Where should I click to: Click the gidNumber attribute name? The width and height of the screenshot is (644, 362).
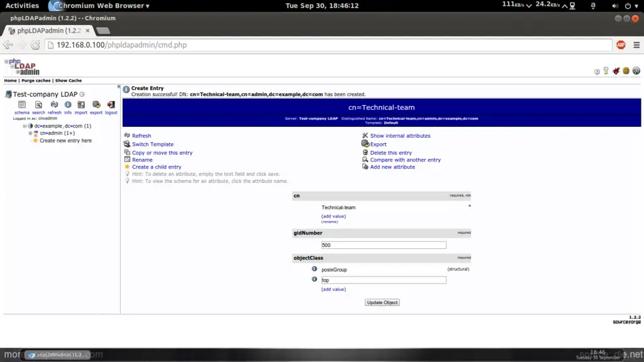pyautogui.click(x=308, y=233)
